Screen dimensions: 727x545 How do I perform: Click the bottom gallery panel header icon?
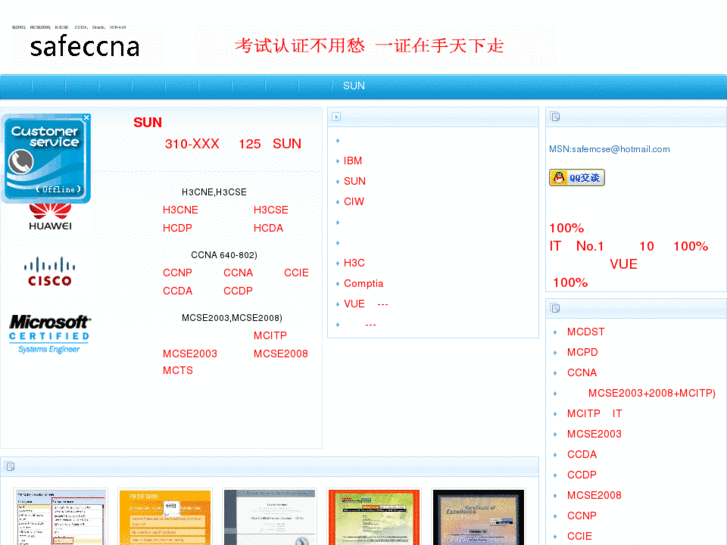pos(10,466)
